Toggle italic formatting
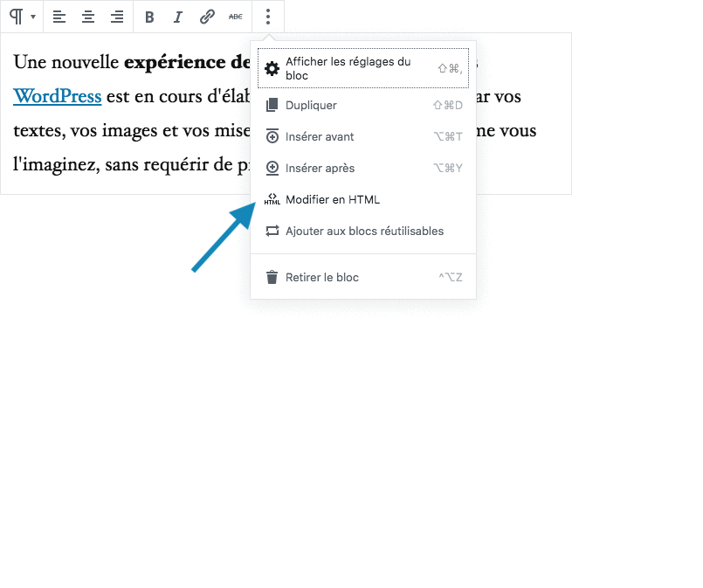Screen dimensions: 703x588 [x=178, y=17]
